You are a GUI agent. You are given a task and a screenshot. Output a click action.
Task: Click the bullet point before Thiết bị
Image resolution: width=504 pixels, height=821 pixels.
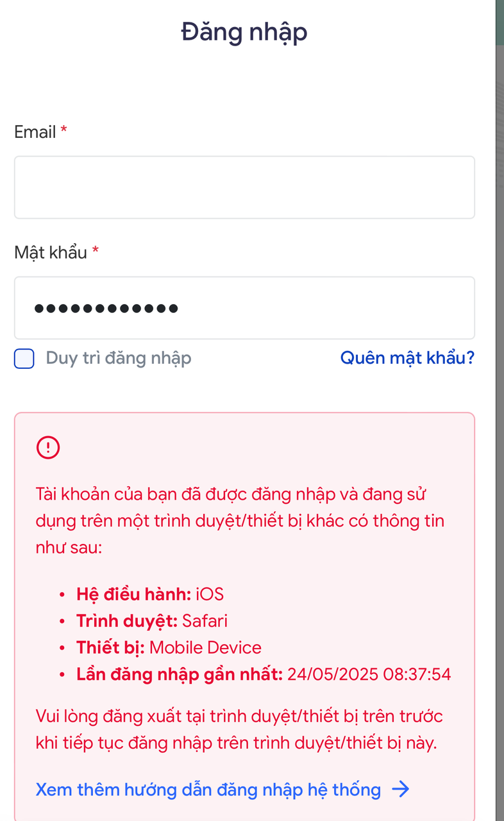(62, 648)
